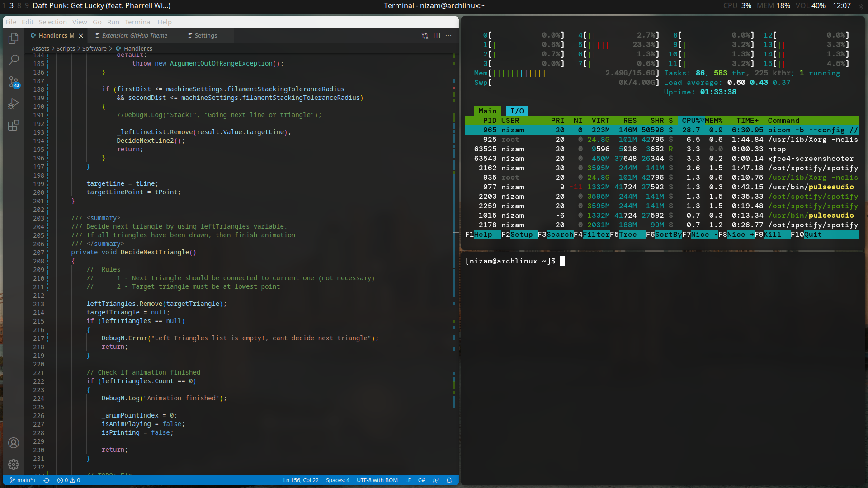Select the picom process row in htop

coord(661,130)
